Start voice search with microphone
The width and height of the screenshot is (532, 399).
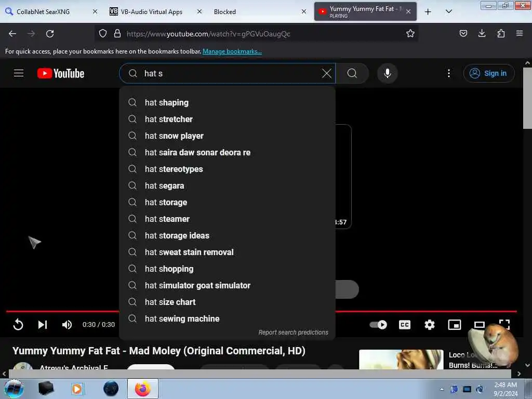[x=388, y=73]
